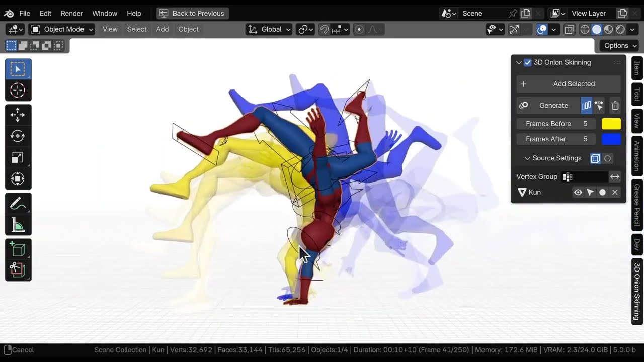644x362 pixels.
Task: Toggle Kun selectability arrow icon
Action: click(x=590, y=192)
